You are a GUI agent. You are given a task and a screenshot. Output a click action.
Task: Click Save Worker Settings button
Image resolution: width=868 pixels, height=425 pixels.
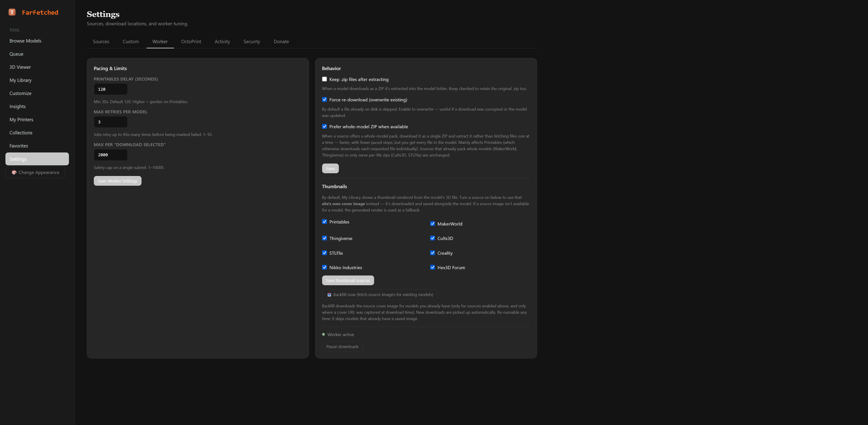point(118,181)
